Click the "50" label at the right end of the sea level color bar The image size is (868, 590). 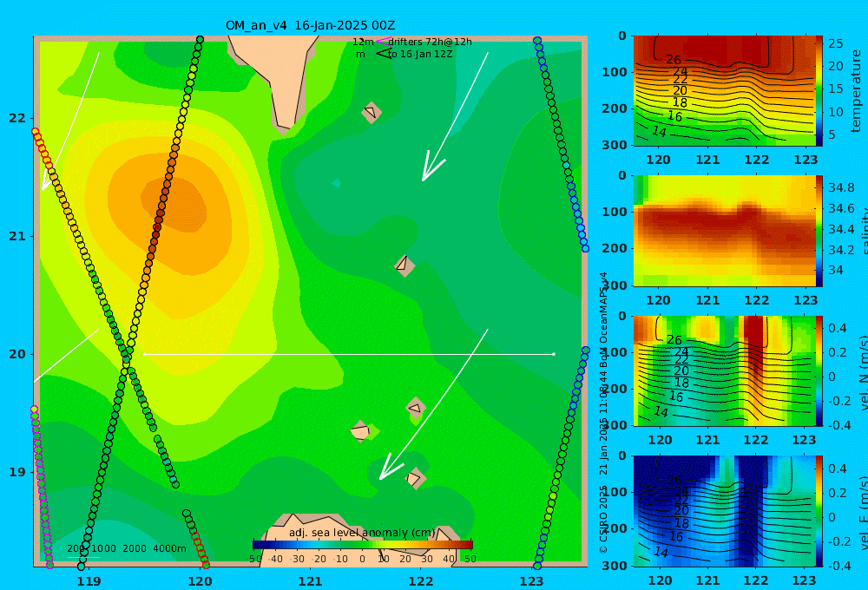470,559
